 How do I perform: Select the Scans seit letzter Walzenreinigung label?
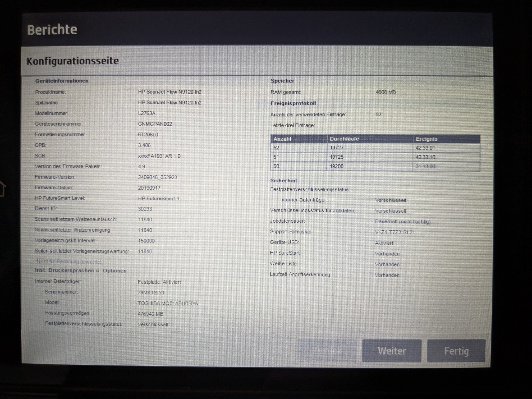click(x=73, y=230)
